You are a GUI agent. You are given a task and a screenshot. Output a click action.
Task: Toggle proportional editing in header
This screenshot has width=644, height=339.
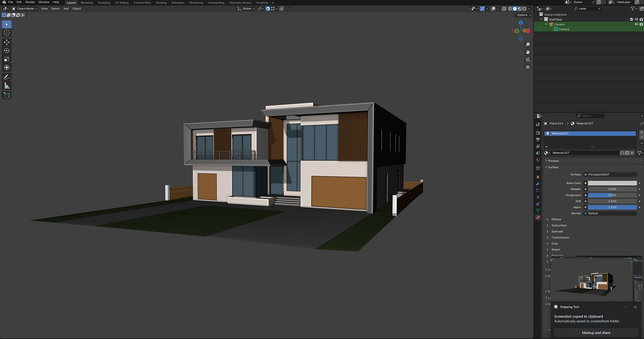[282, 9]
